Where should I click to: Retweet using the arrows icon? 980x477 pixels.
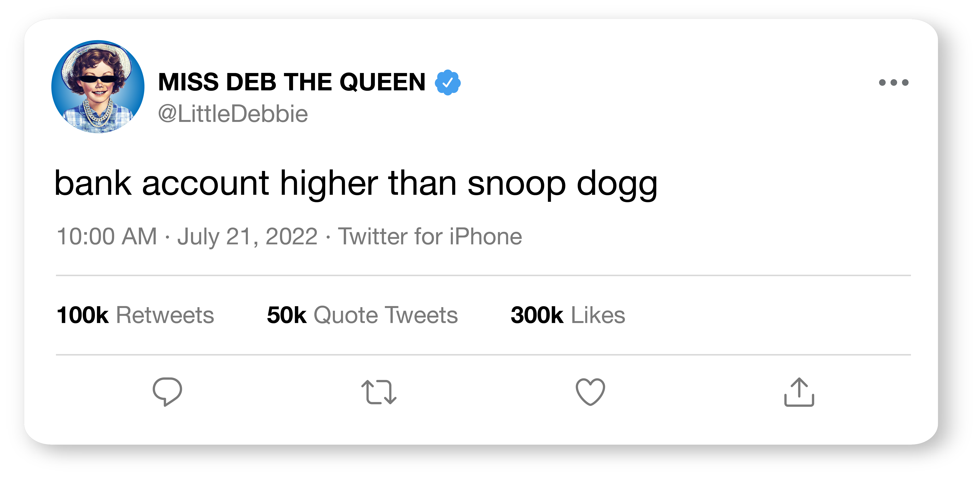pos(379,392)
